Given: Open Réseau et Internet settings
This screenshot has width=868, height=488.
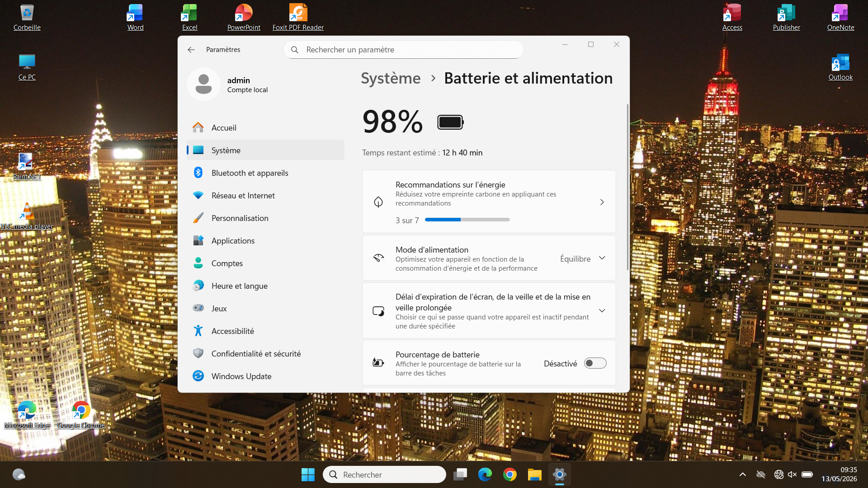Looking at the screenshot, I should tap(265, 196).
